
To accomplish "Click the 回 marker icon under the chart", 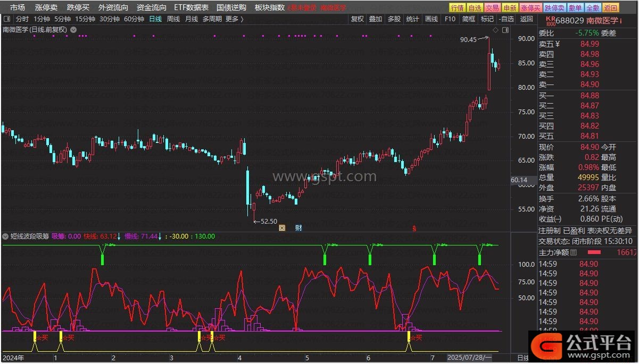I will 282,228.
